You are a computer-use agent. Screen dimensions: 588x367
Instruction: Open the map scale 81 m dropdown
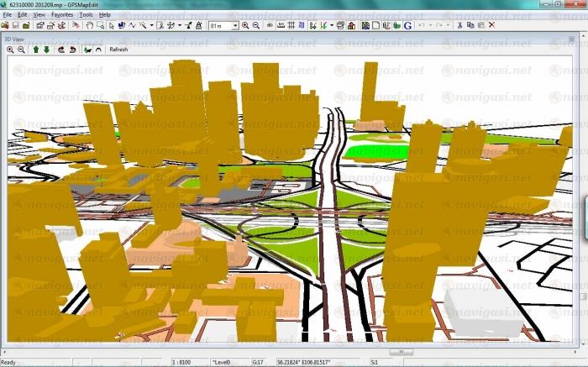point(234,25)
